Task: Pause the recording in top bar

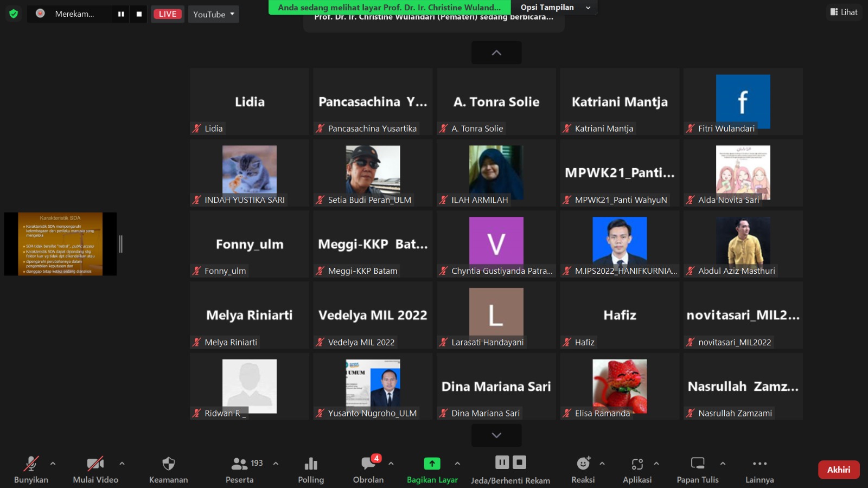Action: (121, 14)
